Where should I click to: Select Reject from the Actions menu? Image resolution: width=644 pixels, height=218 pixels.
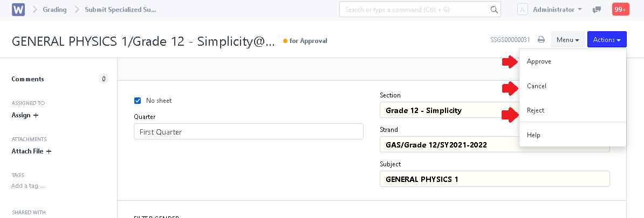tap(536, 110)
